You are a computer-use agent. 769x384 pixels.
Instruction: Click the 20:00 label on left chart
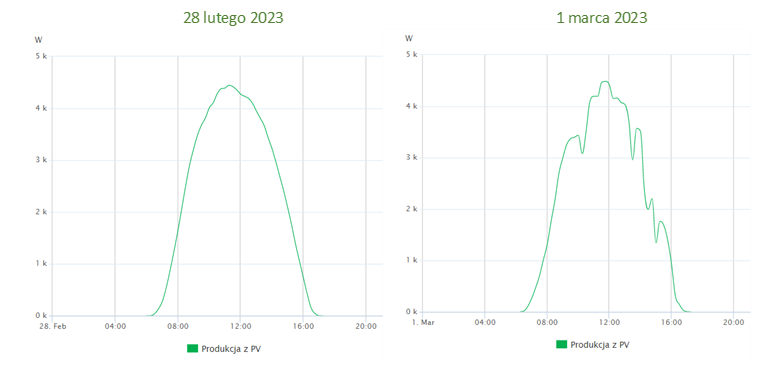pos(366,326)
